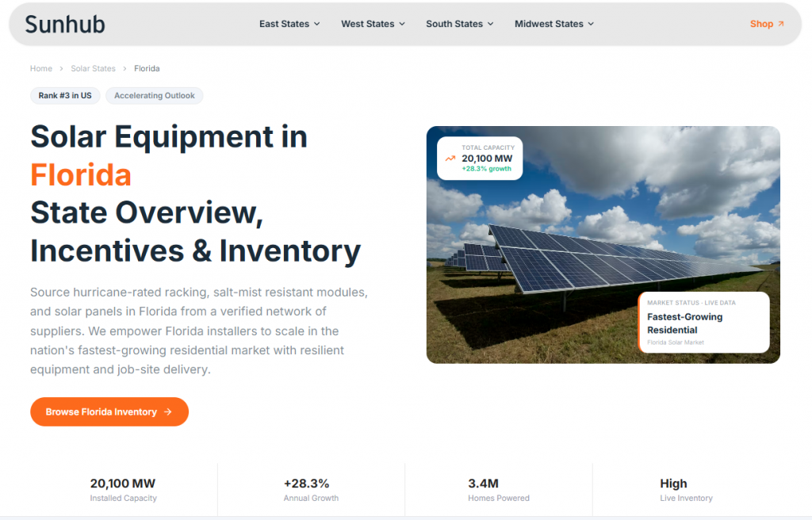The width and height of the screenshot is (812, 520).
Task: Click the Florida Solar Market caption
Action: 676,342
